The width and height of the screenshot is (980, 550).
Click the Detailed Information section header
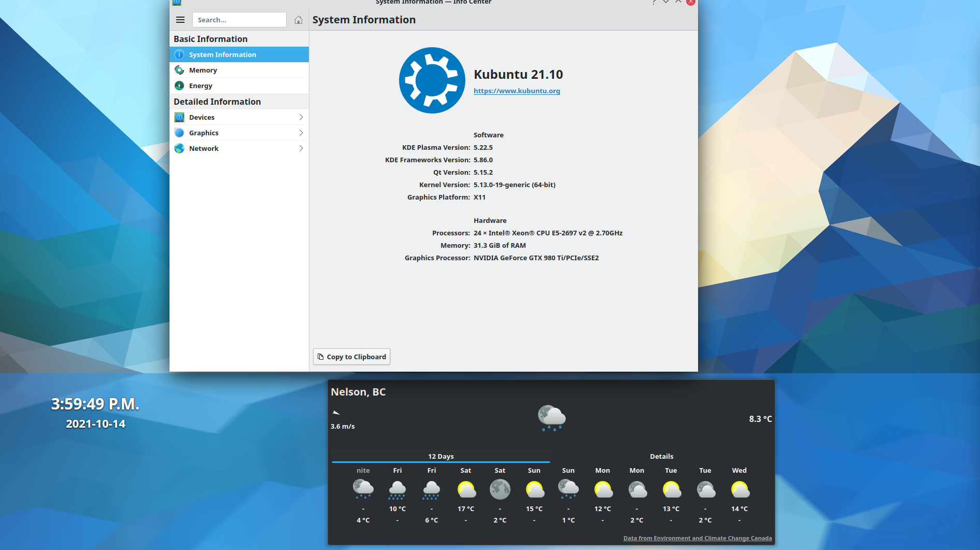coord(217,102)
